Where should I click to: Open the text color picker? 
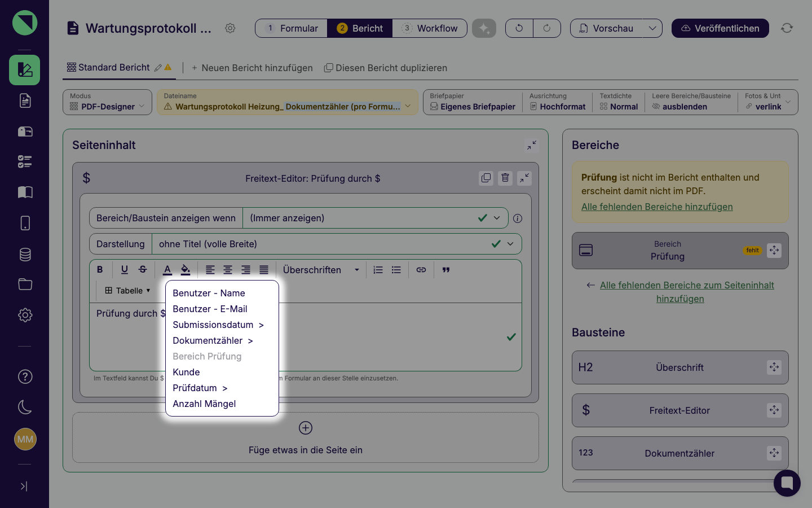click(x=167, y=270)
